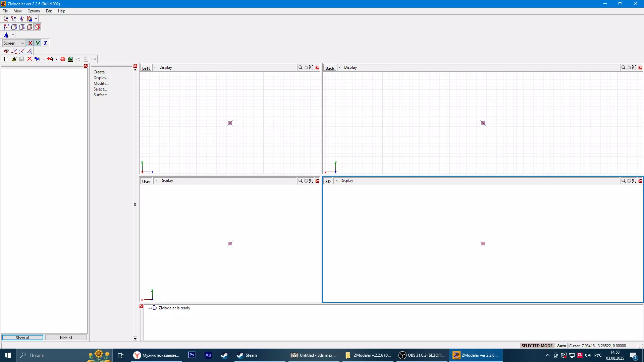Open the materials editor red sphere icon
The height and width of the screenshot is (362, 644).
[x=63, y=59]
